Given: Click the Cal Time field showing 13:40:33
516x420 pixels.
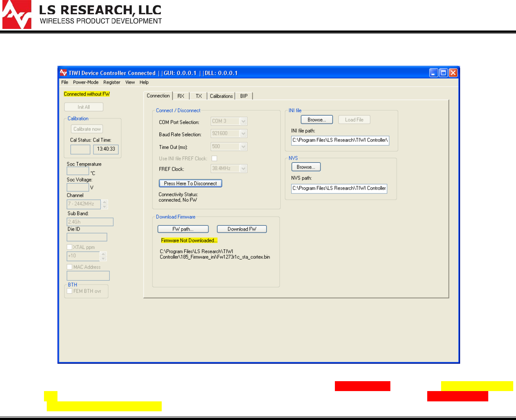Looking at the screenshot, I should pos(106,149).
